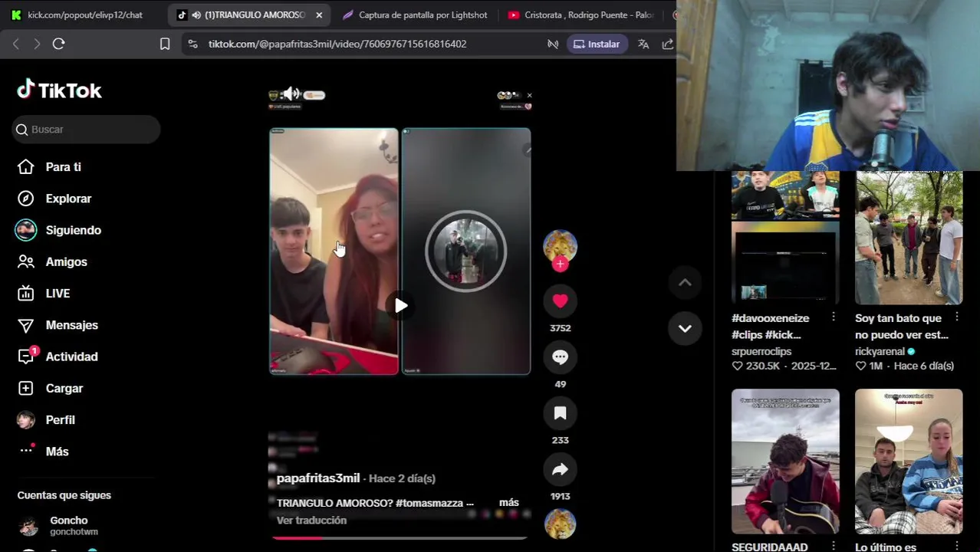Open papafritas3mil profile link

(317, 478)
